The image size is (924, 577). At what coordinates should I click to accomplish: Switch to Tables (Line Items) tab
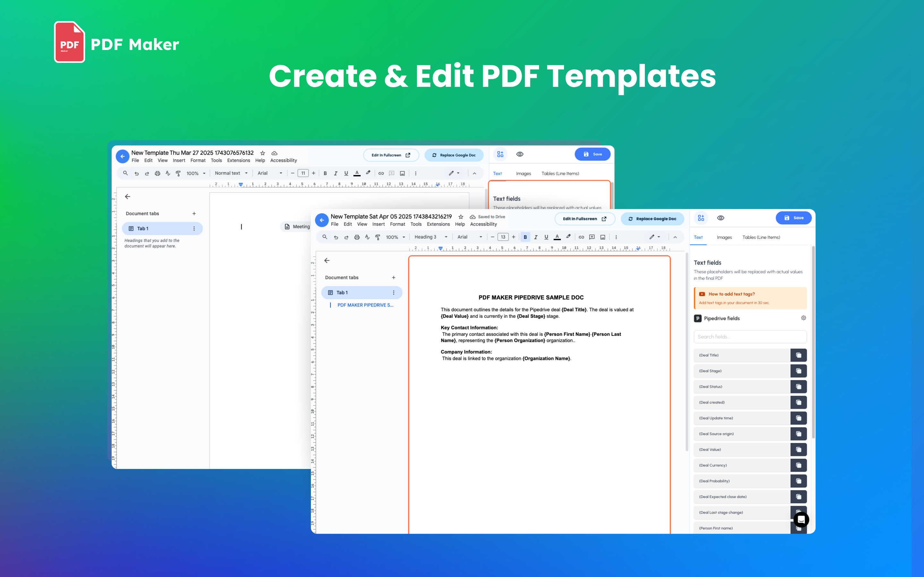(x=761, y=237)
